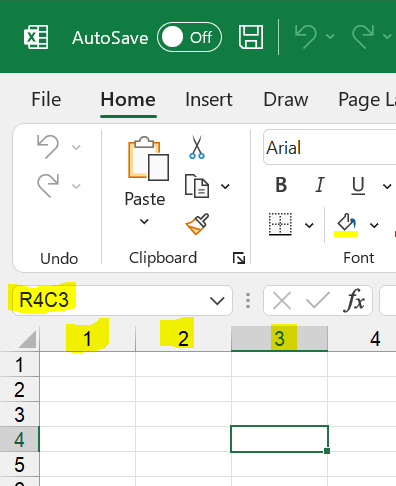Toggle Italic formatting
Screen dimensions: 396x486
[x=319, y=185]
